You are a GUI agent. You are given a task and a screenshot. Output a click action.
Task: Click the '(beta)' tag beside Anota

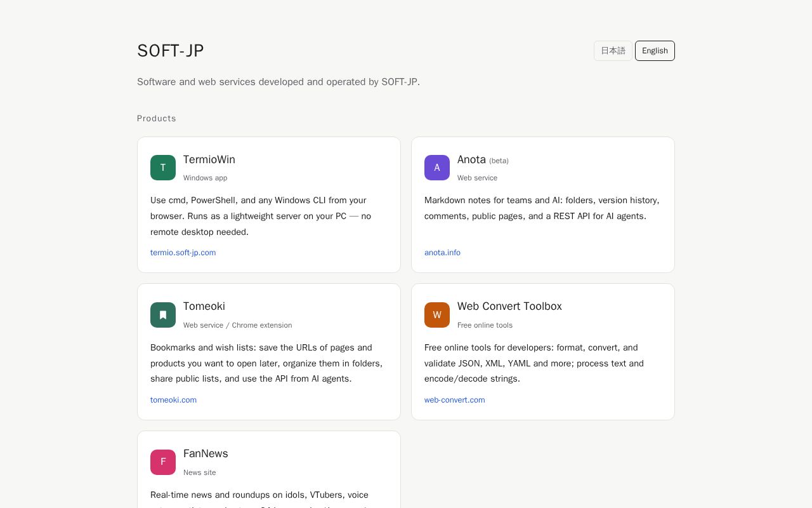[499, 161]
